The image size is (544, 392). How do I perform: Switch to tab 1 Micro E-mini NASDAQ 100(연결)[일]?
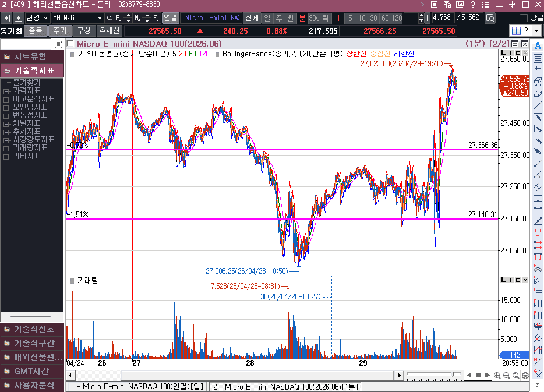click(137, 386)
